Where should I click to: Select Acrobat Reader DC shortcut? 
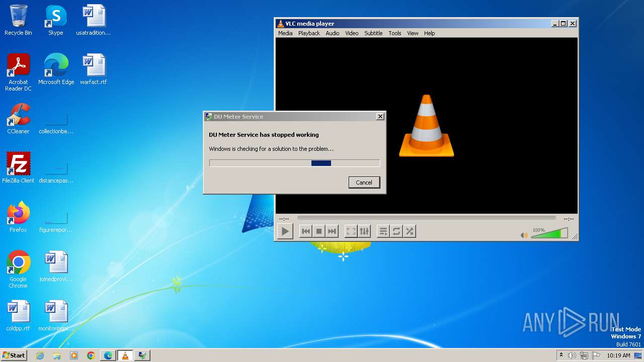pyautogui.click(x=18, y=72)
